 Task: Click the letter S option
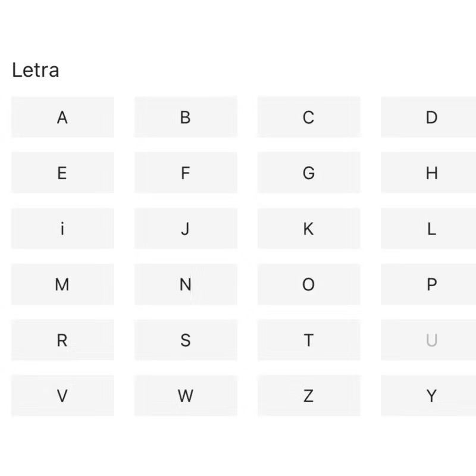point(186,340)
